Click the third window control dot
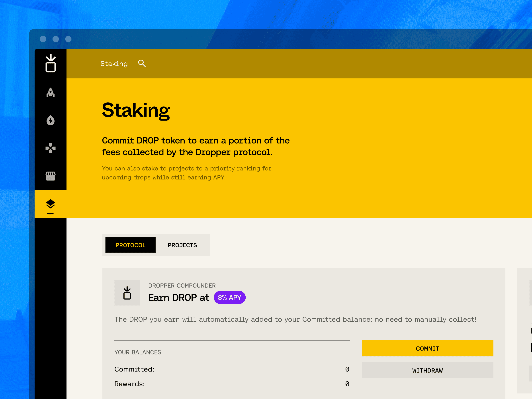The height and width of the screenshot is (399, 532). click(68, 39)
